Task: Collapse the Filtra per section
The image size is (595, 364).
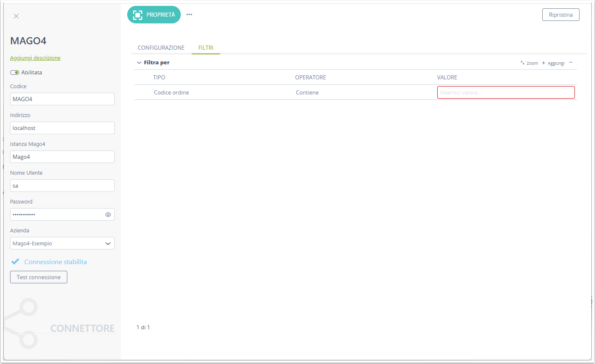Action: (x=139, y=63)
